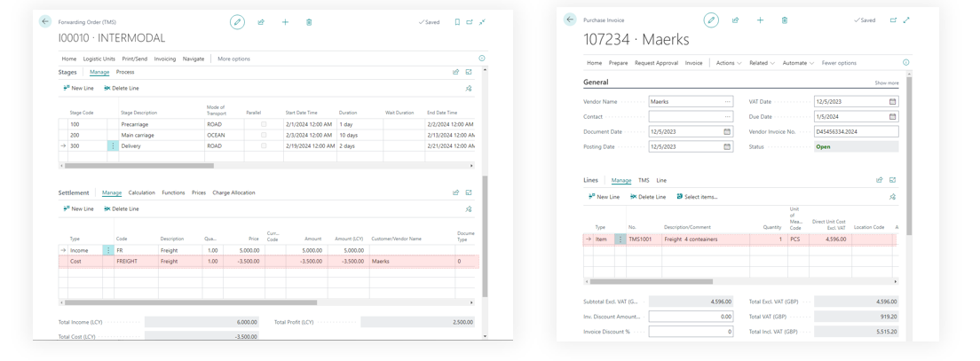
Task: Click Show more in General section
Action: pos(886,82)
